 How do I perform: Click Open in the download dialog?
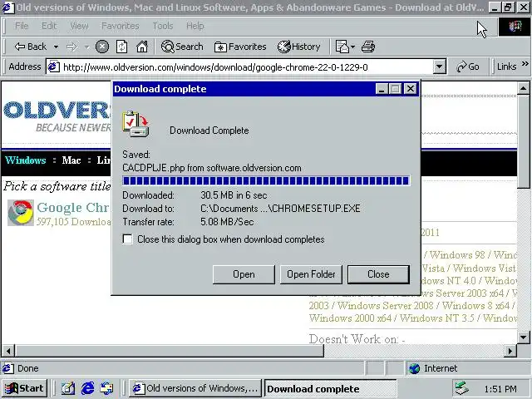244,274
